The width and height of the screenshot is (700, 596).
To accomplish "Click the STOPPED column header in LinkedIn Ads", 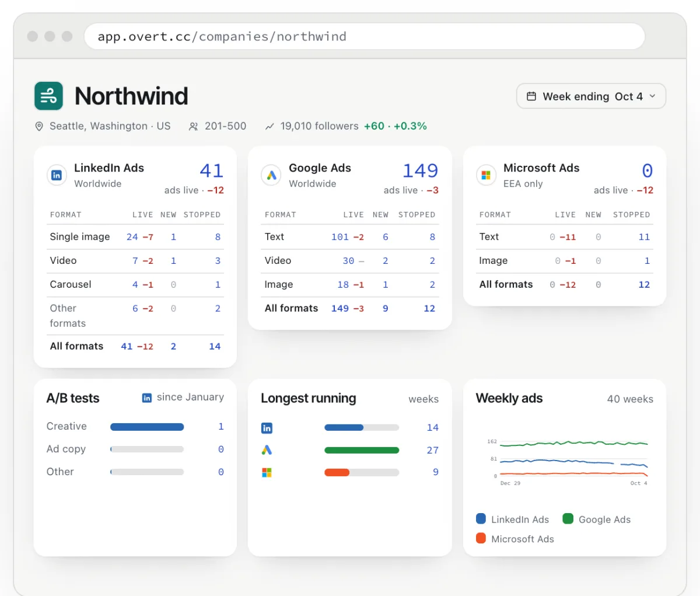I will (202, 215).
